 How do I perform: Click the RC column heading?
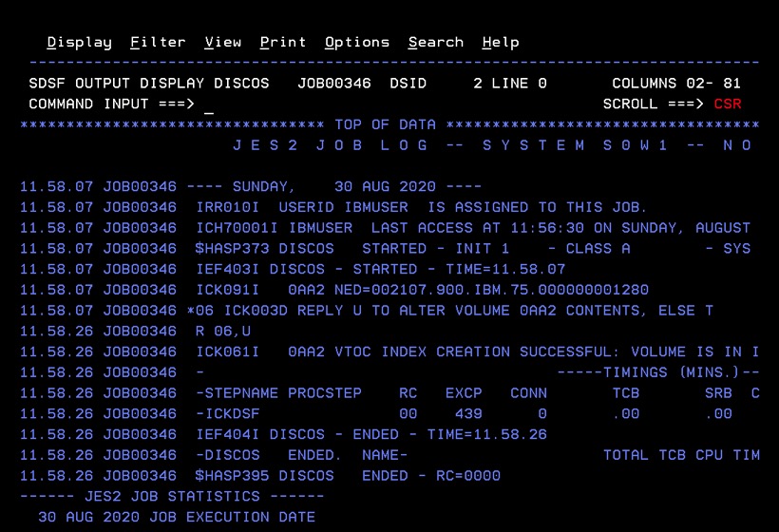pos(408,393)
